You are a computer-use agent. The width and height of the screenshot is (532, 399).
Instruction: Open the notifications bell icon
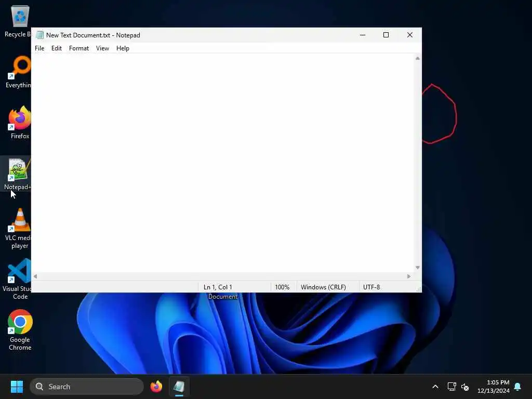coord(518,387)
